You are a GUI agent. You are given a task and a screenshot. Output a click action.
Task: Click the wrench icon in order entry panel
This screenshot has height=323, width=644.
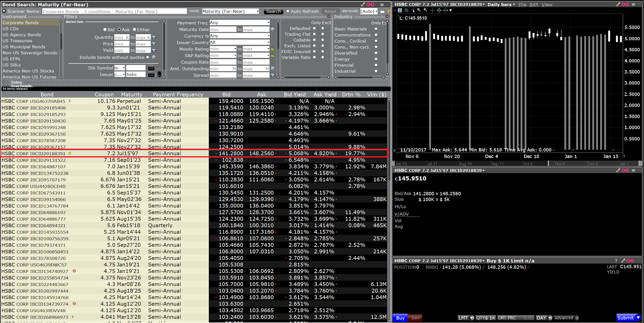pos(623,261)
